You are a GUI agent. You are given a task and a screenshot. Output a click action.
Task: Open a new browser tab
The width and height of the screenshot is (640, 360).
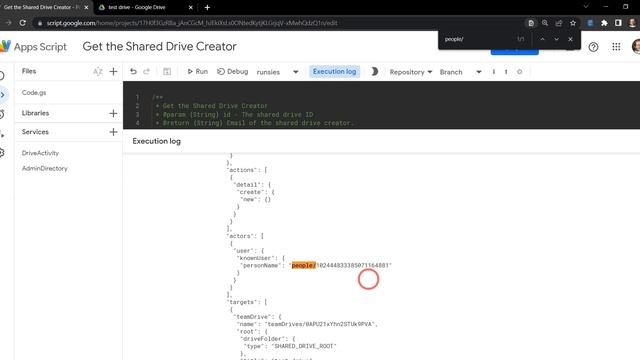point(207,7)
